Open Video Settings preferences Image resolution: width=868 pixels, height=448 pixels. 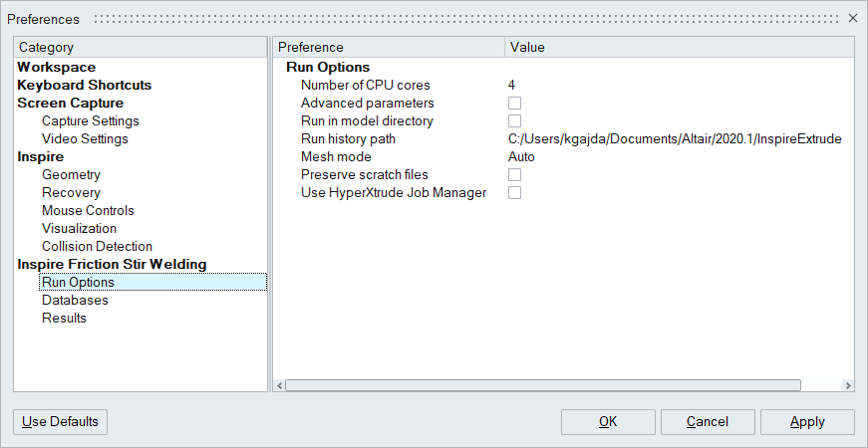coord(85,138)
